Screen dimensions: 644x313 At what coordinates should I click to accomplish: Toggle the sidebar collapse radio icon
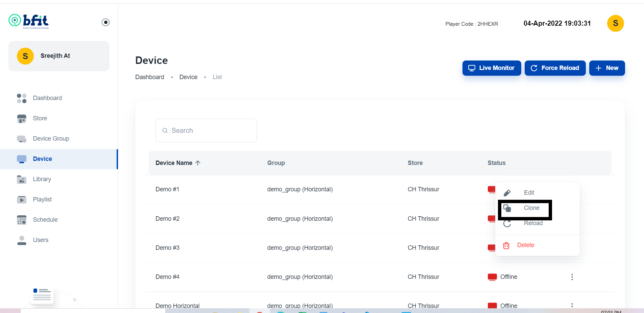click(x=105, y=22)
